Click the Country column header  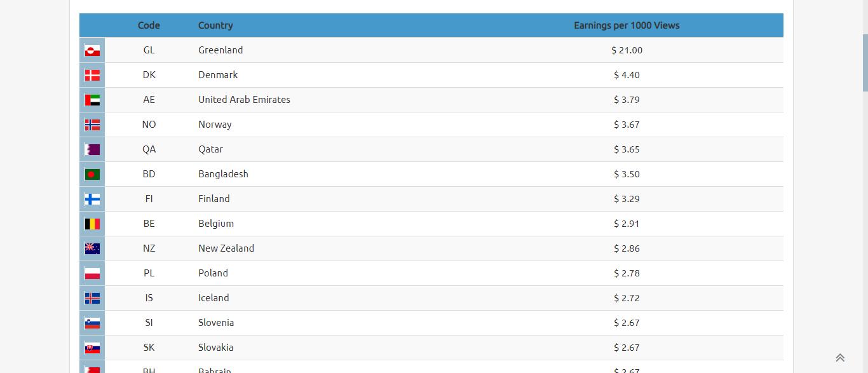tap(215, 25)
